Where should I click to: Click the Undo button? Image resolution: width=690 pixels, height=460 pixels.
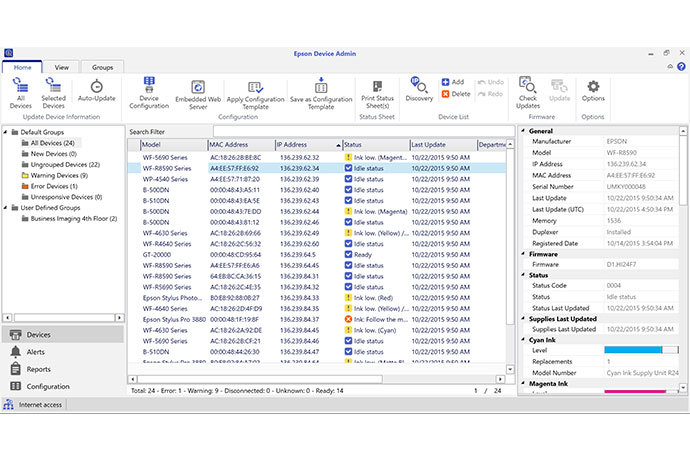(491, 82)
